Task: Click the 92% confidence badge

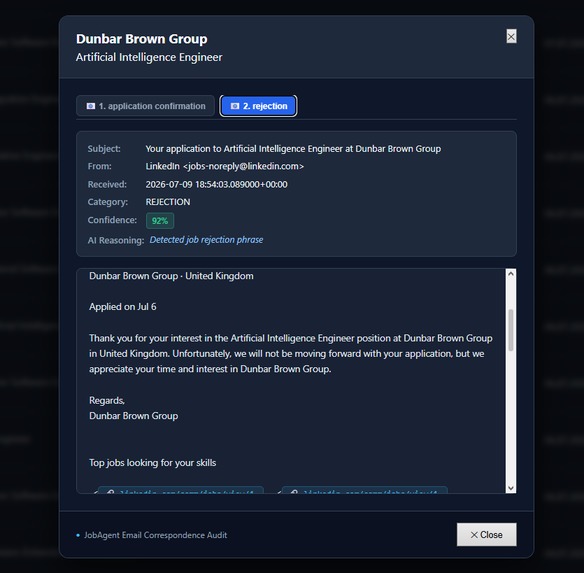Action: tap(160, 221)
